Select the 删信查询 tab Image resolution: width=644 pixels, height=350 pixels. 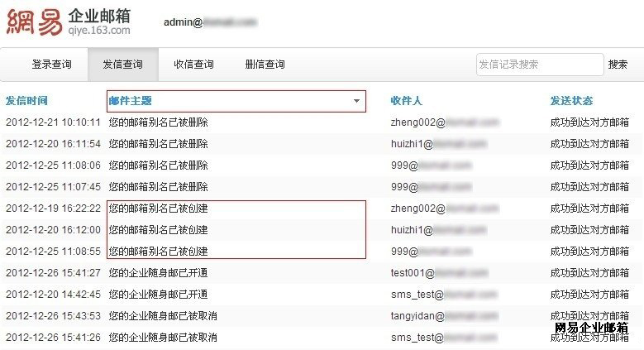pyautogui.click(x=265, y=65)
